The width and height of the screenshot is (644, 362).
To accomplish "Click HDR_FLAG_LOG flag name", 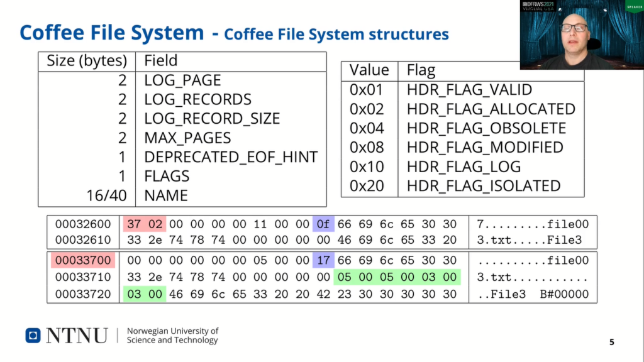I will (464, 167).
